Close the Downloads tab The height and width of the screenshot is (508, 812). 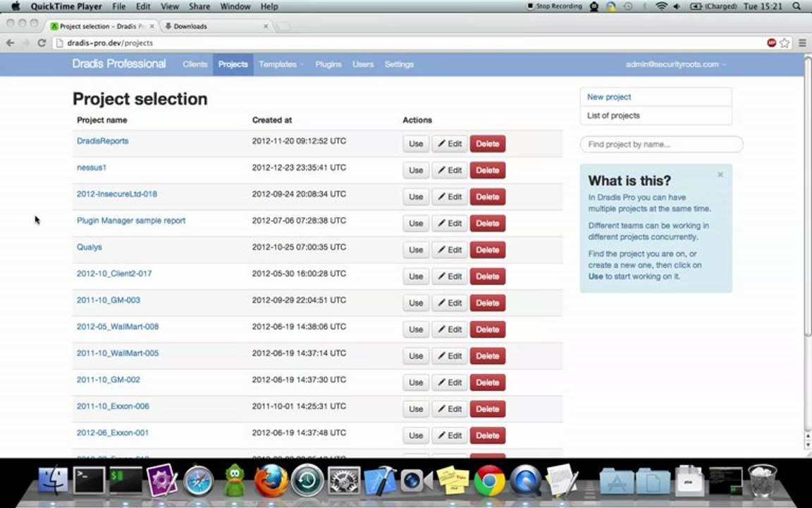click(x=266, y=26)
